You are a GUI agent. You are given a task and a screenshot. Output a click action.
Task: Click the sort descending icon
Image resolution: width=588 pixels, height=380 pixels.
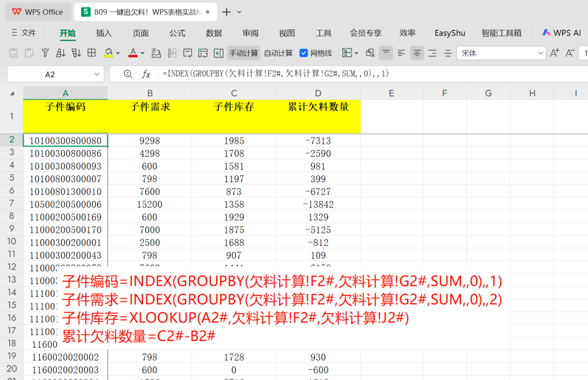click(x=76, y=53)
